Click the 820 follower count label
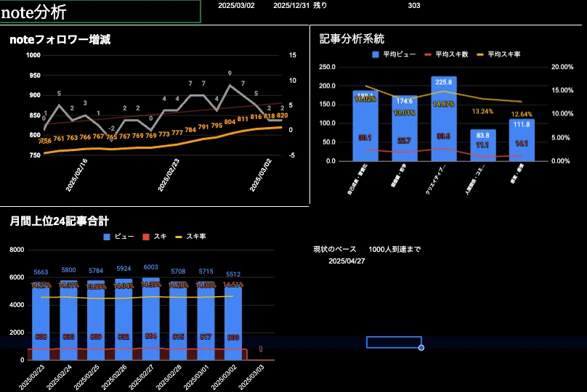 point(283,115)
